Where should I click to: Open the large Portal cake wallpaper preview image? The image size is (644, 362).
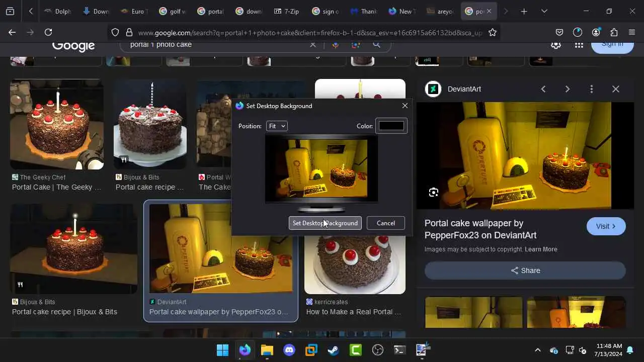(525, 155)
